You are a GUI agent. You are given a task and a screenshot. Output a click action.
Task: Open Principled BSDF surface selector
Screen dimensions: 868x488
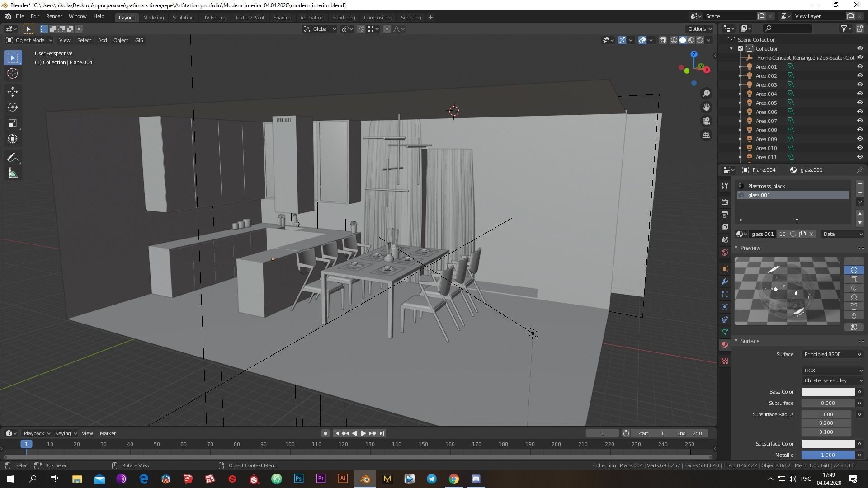tap(828, 354)
